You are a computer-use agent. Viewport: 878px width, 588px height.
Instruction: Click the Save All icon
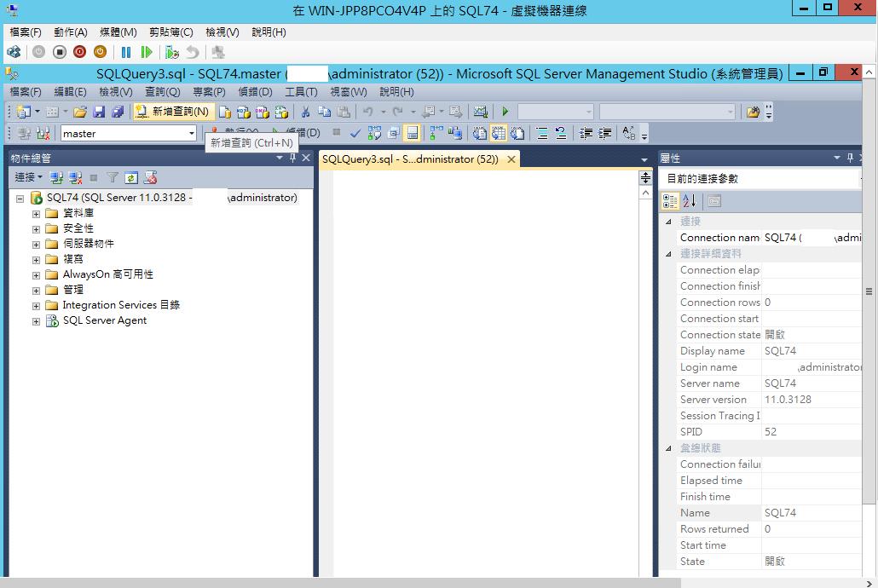pyautogui.click(x=118, y=112)
